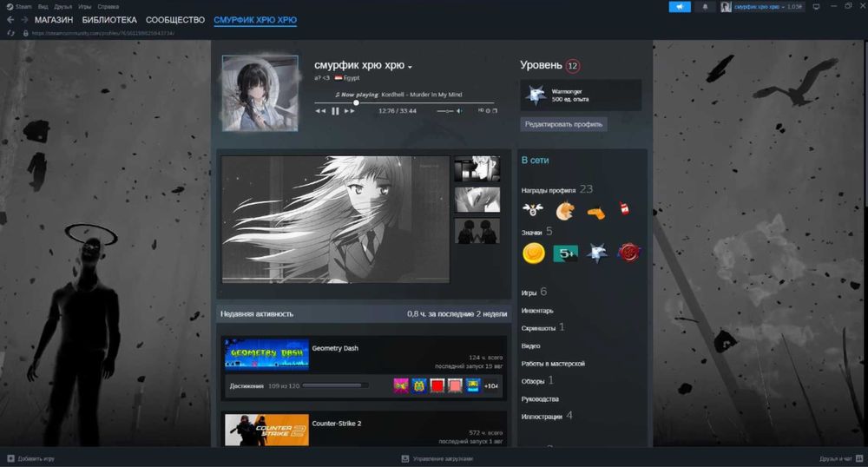Click the forward navigation arrow
Screen dimensions: 868x467
point(24,20)
